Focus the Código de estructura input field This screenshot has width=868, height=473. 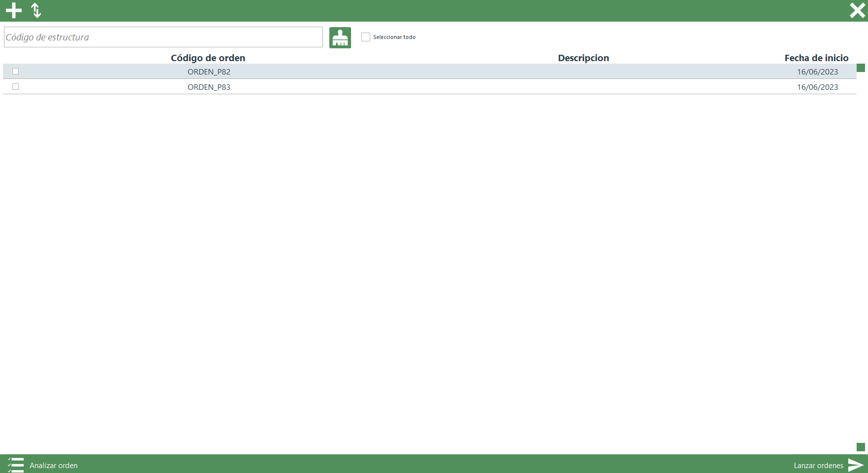click(x=163, y=37)
